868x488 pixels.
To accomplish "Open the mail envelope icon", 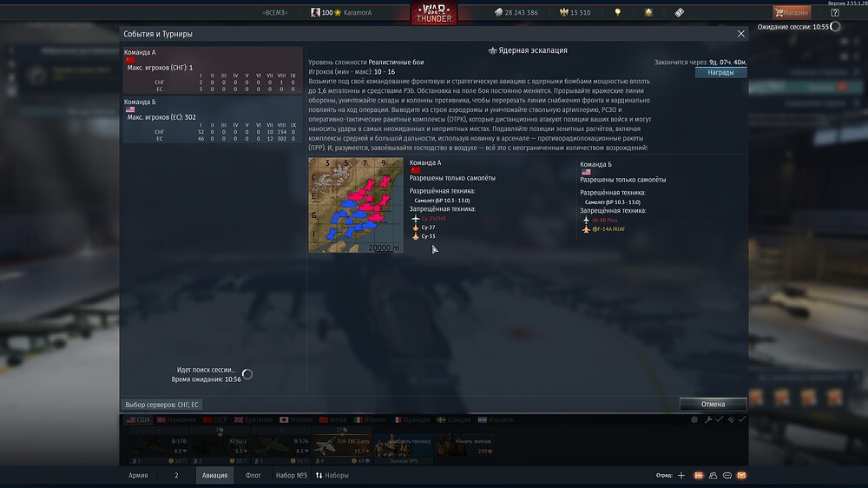I will (x=741, y=476).
